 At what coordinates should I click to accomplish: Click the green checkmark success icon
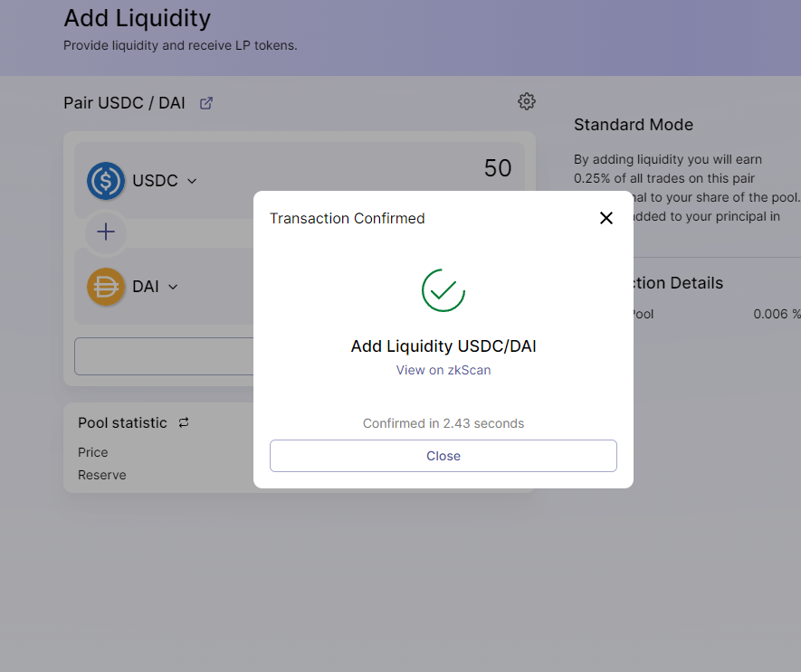click(x=443, y=290)
